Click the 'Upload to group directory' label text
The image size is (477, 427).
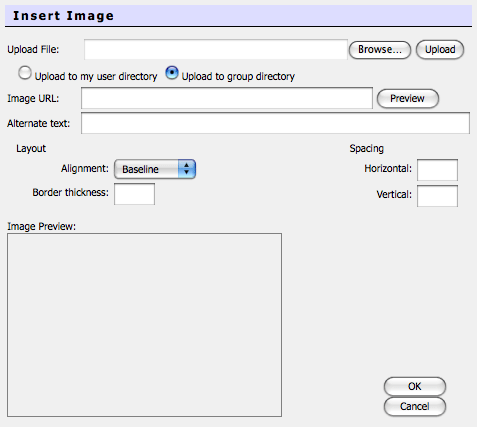[x=238, y=76]
